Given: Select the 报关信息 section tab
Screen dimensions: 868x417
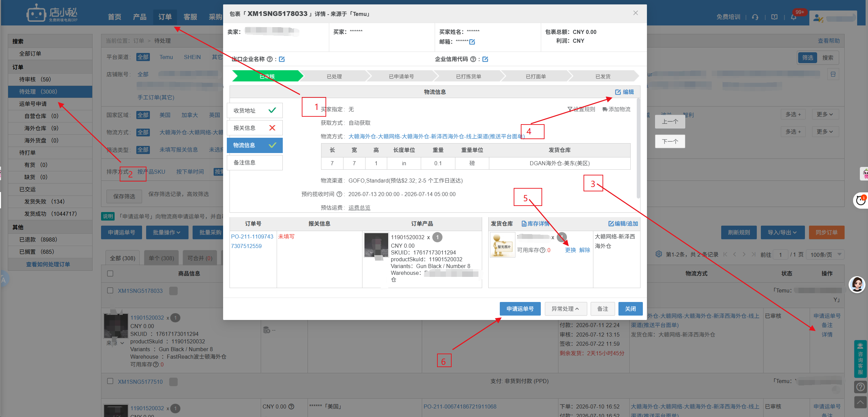Looking at the screenshot, I should point(255,128).
